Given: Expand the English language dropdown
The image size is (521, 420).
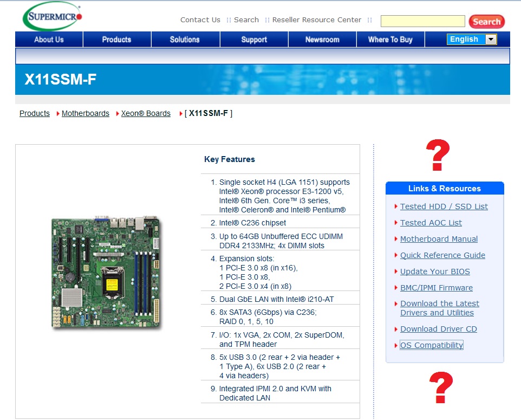Looking at the screenshot, I should 472,39.
